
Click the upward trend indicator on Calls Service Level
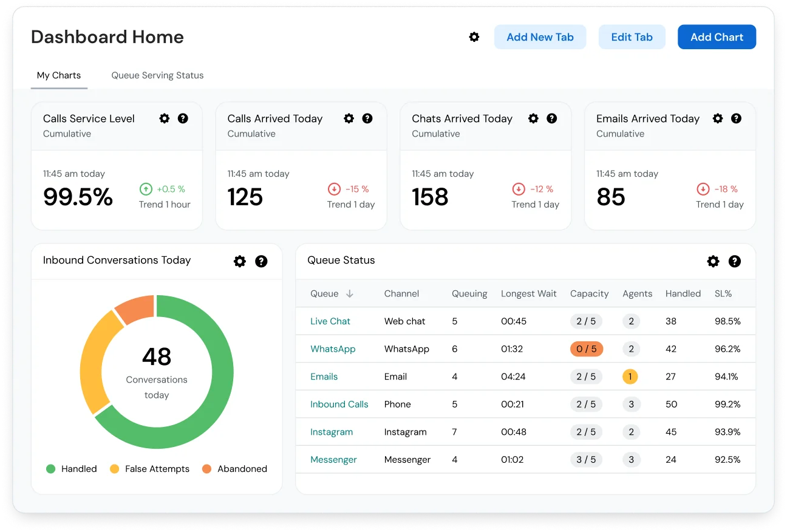(146, 189)
